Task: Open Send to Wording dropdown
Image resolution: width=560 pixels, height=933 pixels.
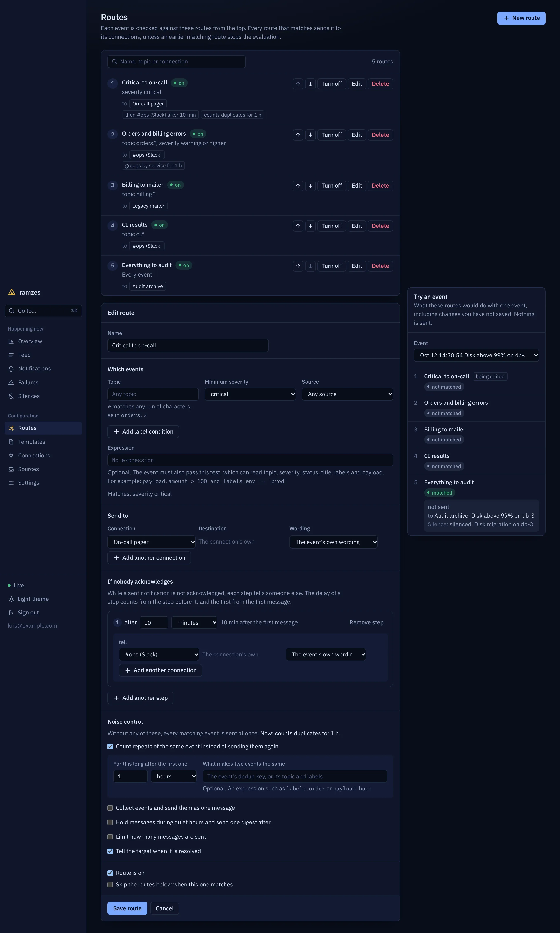Action: point(333,542)
